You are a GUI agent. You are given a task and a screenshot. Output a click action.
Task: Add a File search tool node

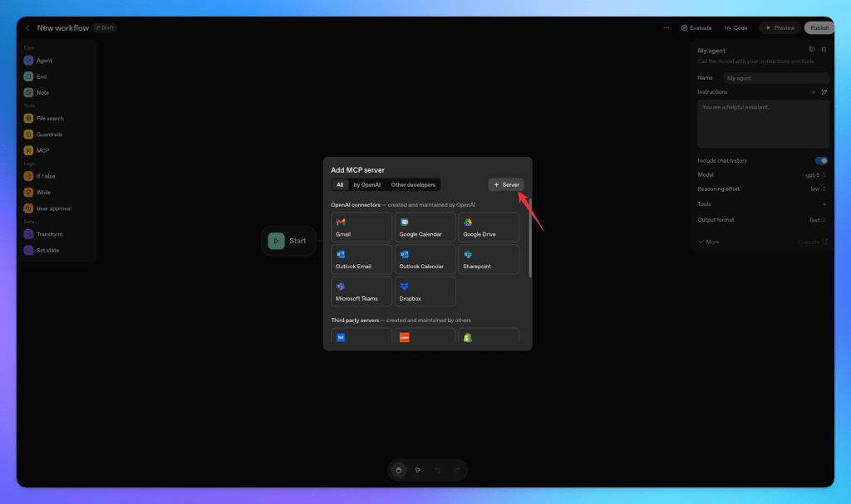click(x=52, y=118)
